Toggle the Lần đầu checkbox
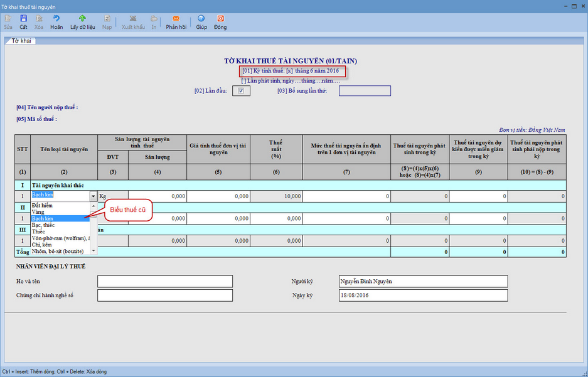 (241, 91)
